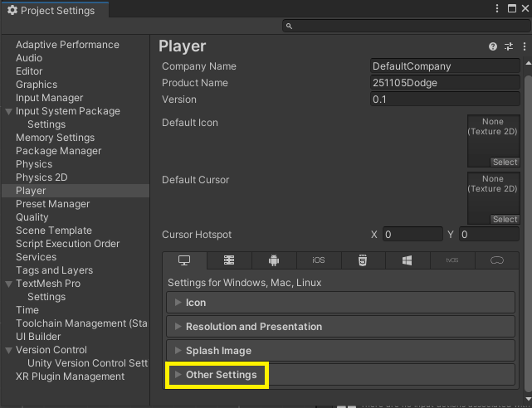Select the WebGL HTML5 platform tab

coord(363,260)
